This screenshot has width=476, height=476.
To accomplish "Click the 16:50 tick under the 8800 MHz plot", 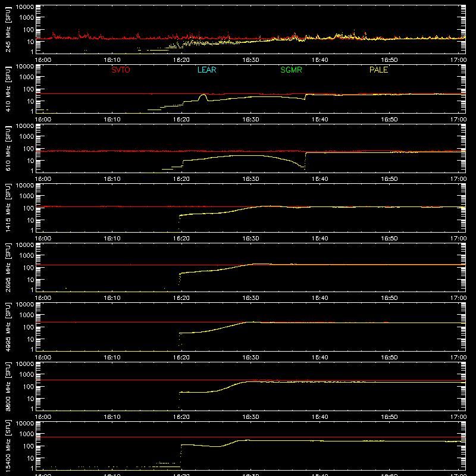I will point(389,417).
